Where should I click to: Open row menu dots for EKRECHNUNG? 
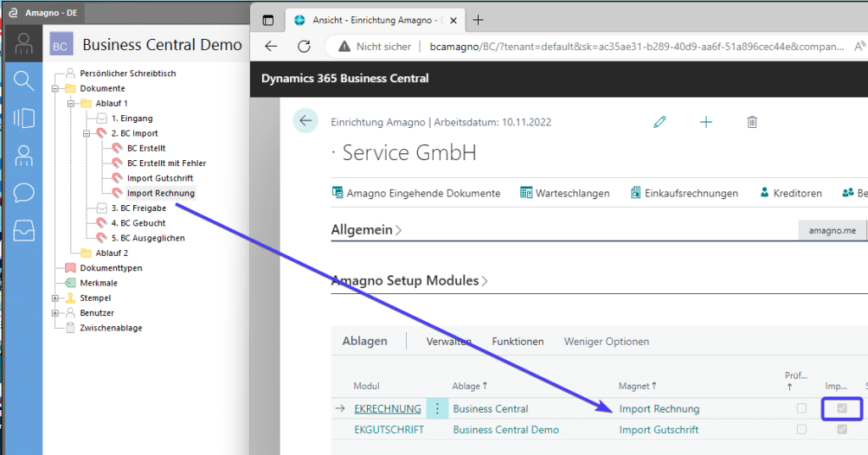(437, 408)
